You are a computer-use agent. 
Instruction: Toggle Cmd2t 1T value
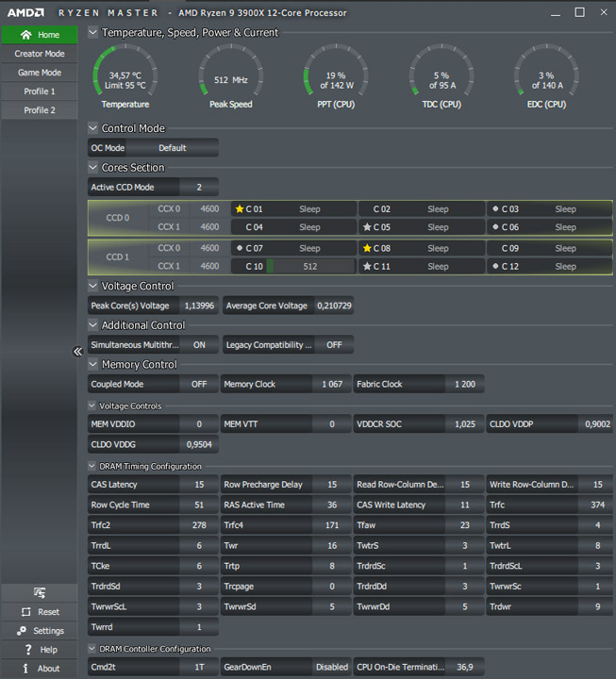point(199,668)
